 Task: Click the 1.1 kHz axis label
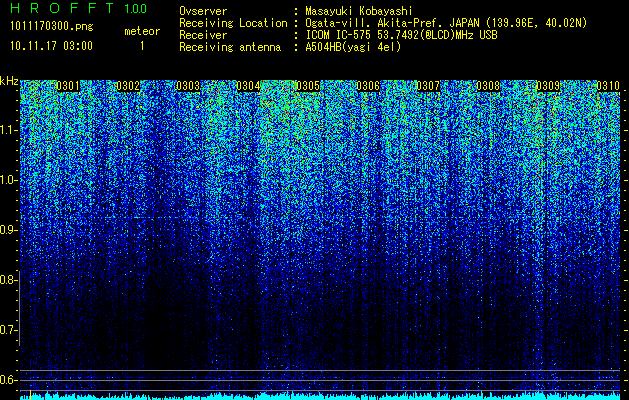[8, 130]
